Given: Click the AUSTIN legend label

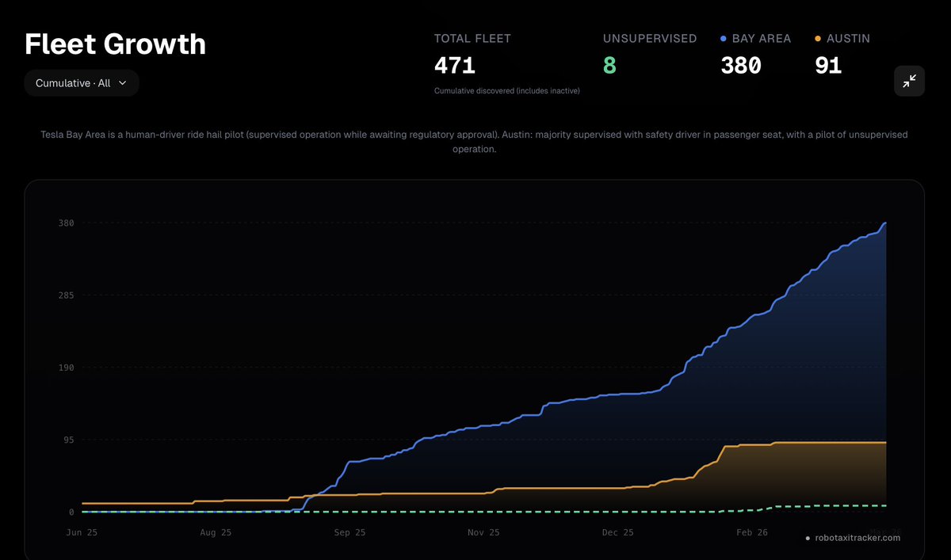Looking at the screenshot, I should click(x=848, y=38).
